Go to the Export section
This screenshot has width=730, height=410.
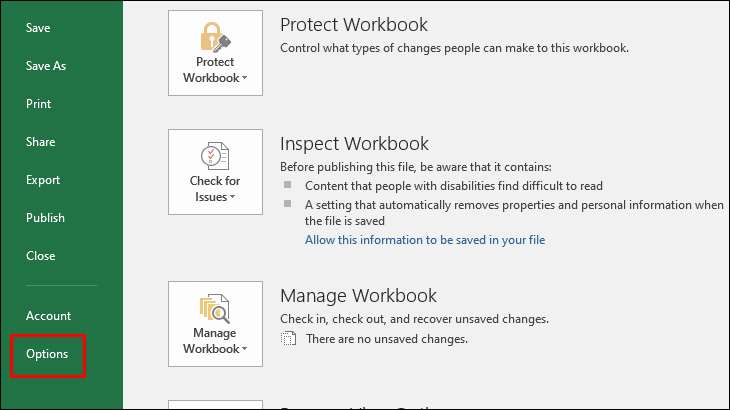pyautogui.click(x=43, y=180)
